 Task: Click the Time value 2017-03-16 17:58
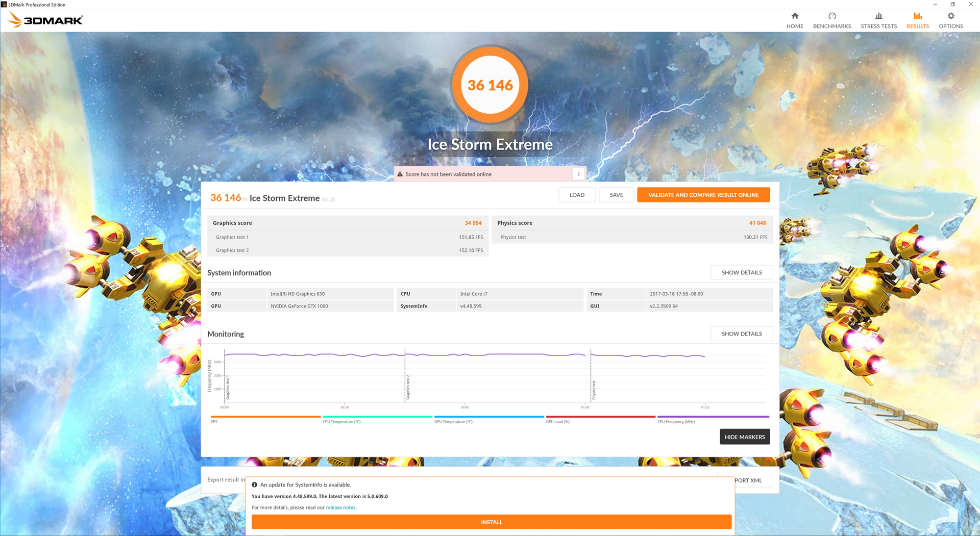pos(676,294)
